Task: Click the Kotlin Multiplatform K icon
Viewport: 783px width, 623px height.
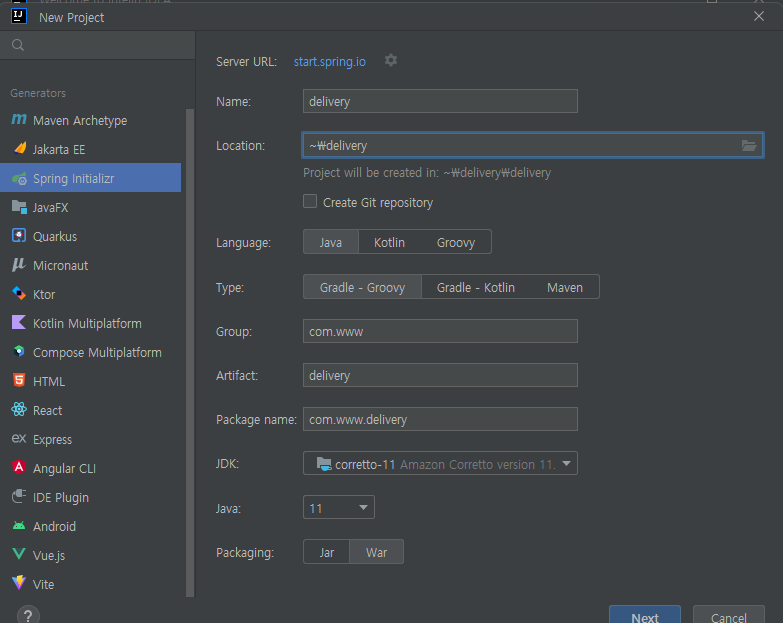Action: (19, 322)
